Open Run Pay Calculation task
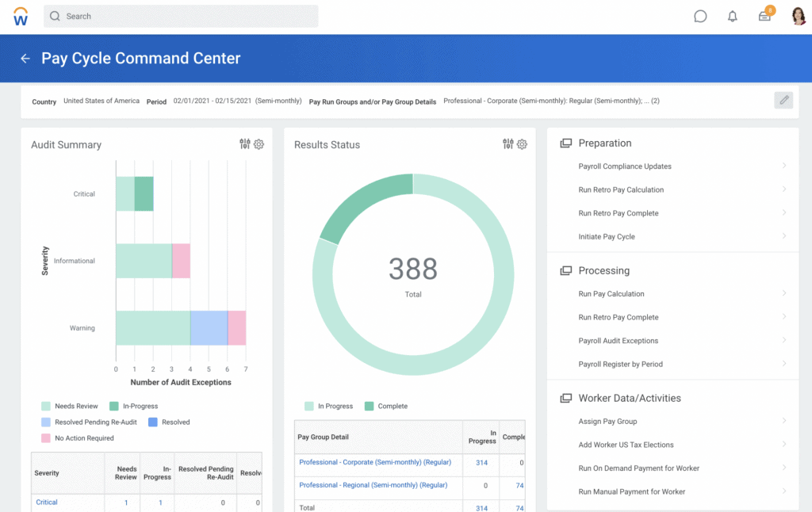This screenshot has height=512, width=812. click(611, 294)
